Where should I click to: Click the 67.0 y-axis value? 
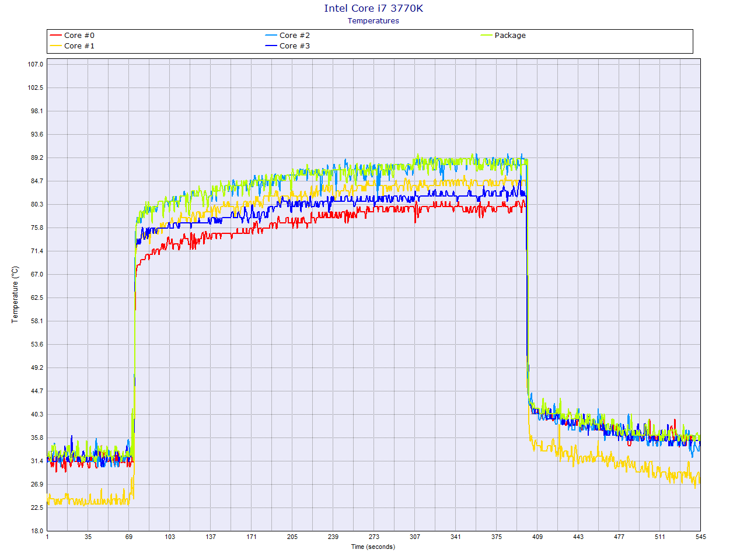tap(37, 274)
